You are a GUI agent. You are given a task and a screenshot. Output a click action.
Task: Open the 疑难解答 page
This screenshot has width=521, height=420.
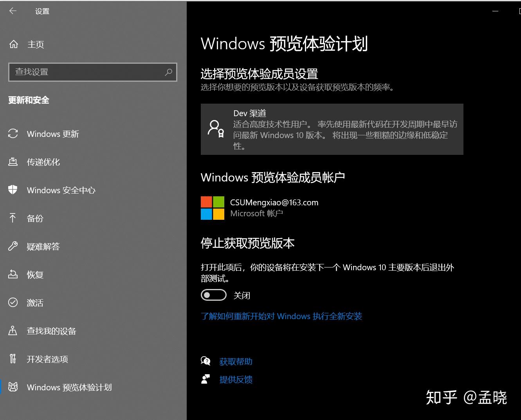(43, 246)
